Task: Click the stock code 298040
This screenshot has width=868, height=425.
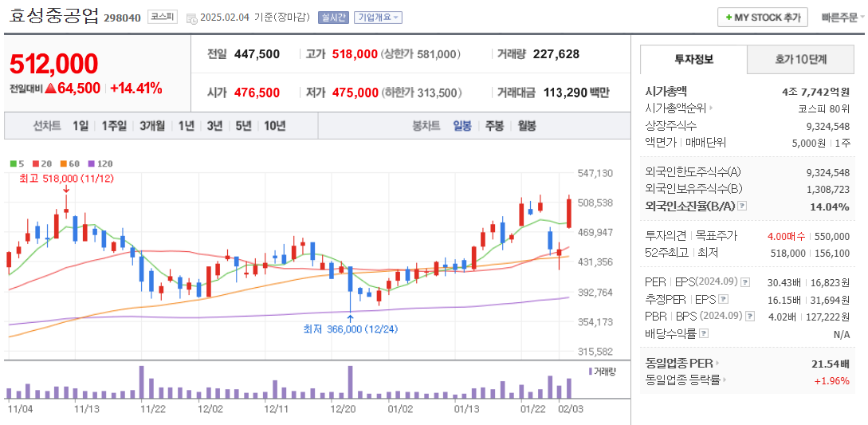Action: point(122,18)
